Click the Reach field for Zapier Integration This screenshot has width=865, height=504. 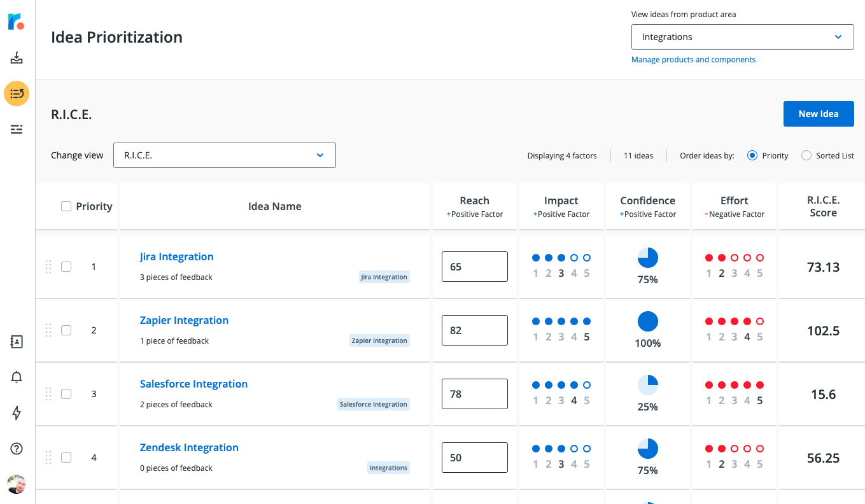474,330
